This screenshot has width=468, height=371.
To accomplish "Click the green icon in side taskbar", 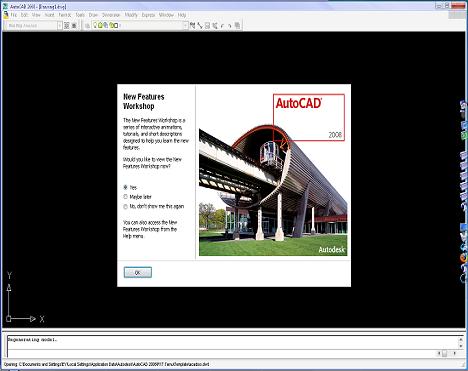I will (464, 136).
